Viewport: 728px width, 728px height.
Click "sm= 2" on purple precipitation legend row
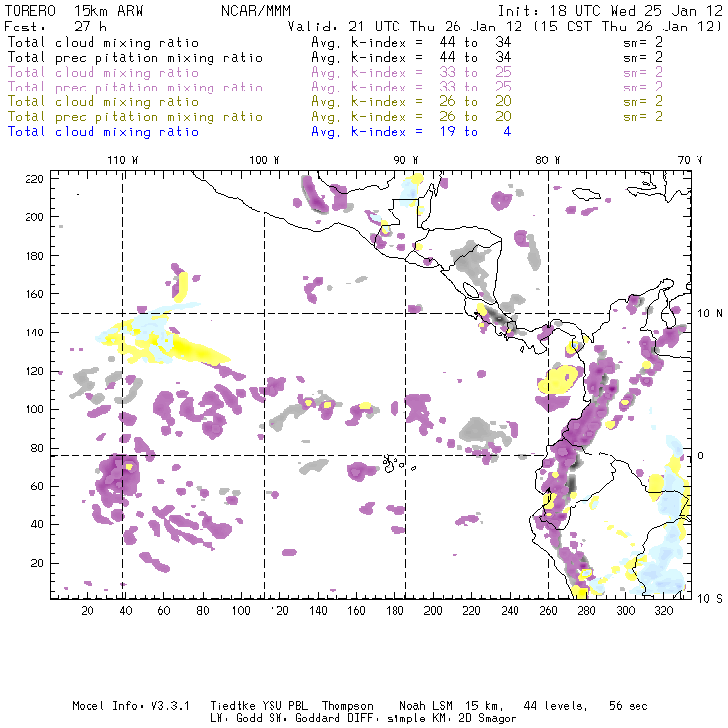coord(642,88)
